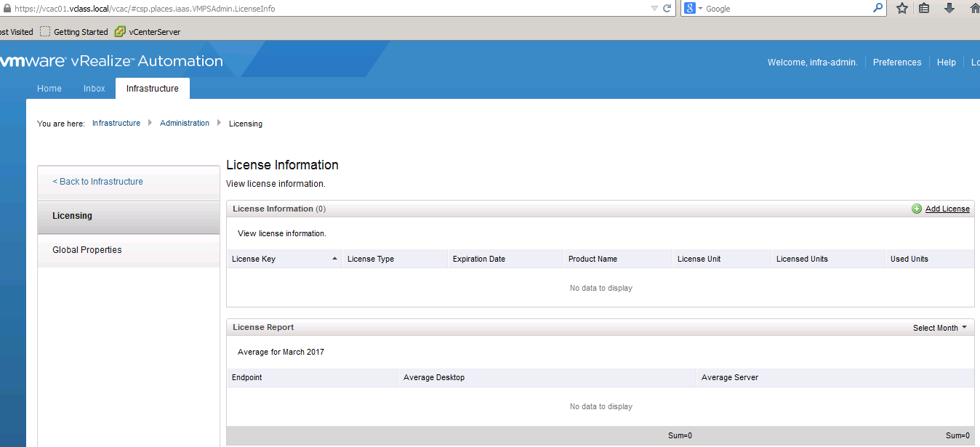Switch to the Home tab
This screenshot has width=980, height=447.
tap(49, 89)
